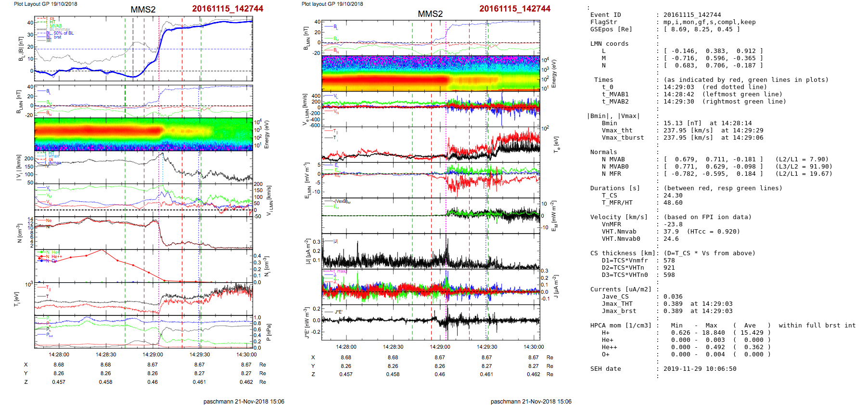Click the MMS2 title above the left plot
Viewport: 868px width, 405px height.
click(x=143, y=10)
